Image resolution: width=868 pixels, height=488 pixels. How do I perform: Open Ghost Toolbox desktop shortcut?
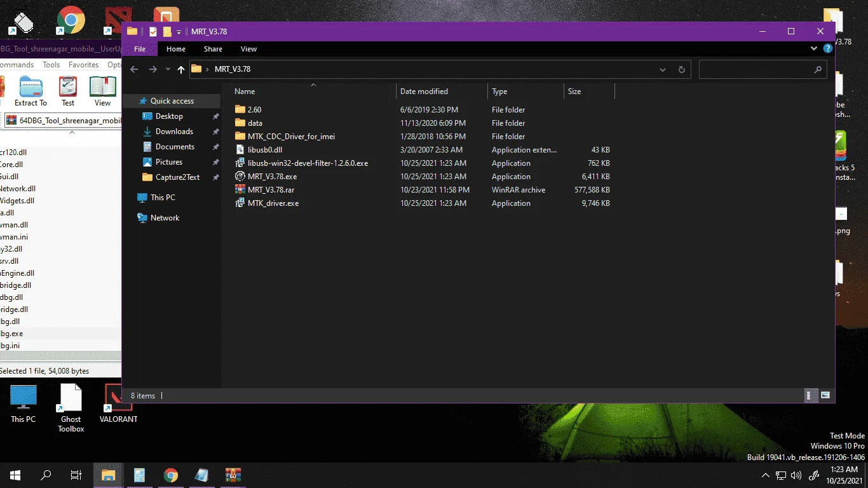point(71,408)
